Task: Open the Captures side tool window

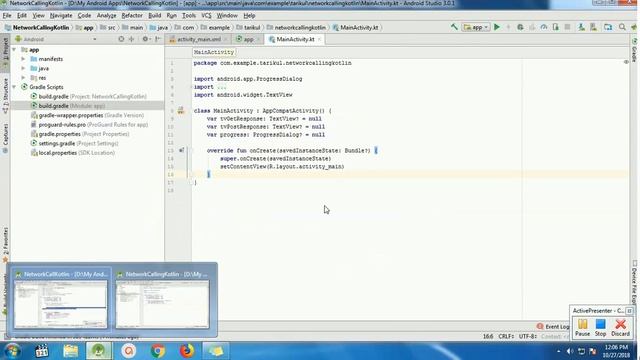Action: pos(5,139)
